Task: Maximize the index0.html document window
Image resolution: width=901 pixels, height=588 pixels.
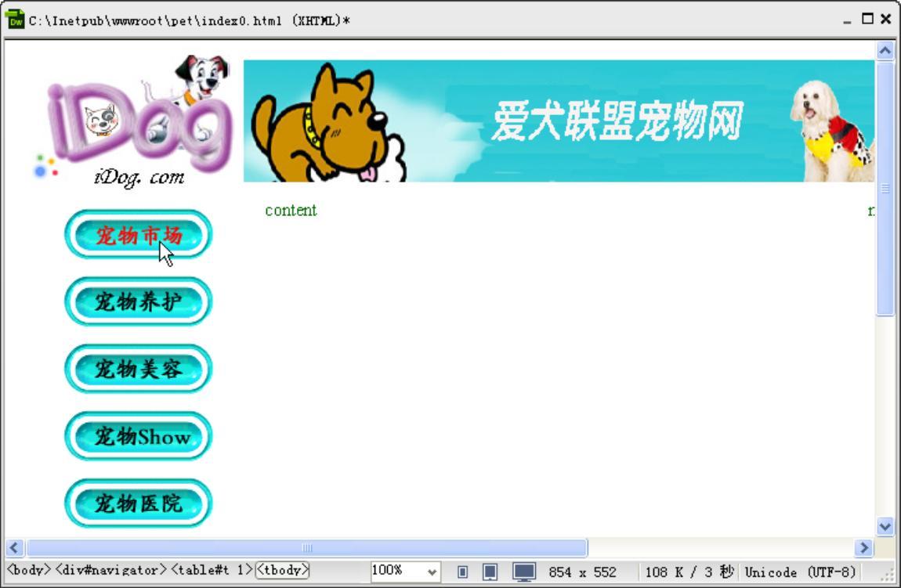Action: [867, 19]
